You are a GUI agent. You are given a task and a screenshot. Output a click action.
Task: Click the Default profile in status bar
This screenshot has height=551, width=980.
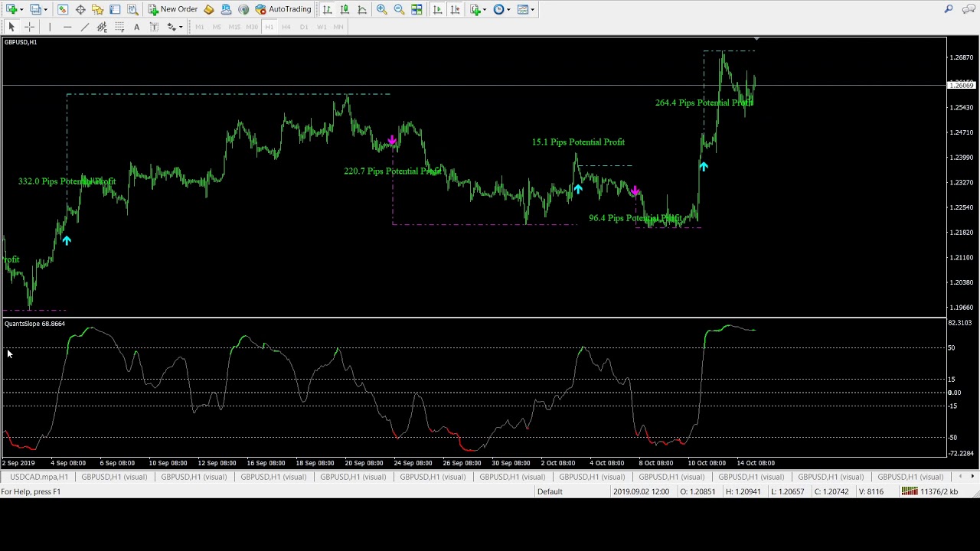coord(550,491)
